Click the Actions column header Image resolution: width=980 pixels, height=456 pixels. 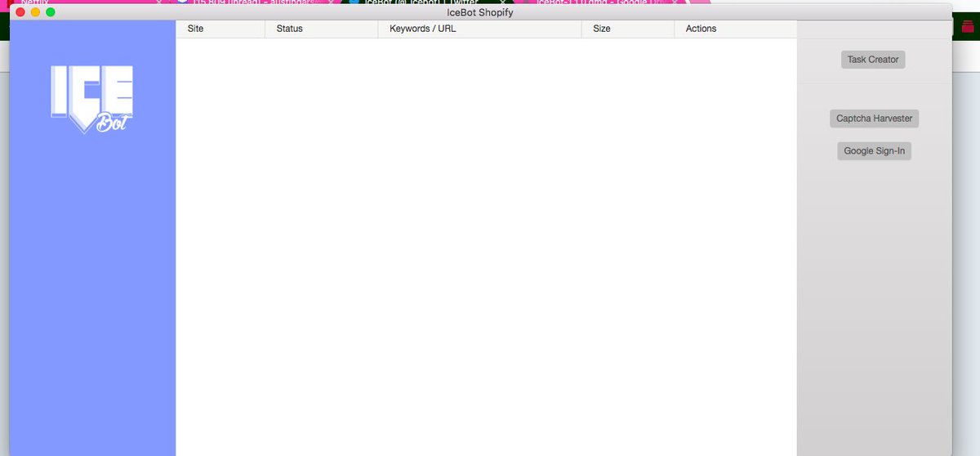coord(735,29)
